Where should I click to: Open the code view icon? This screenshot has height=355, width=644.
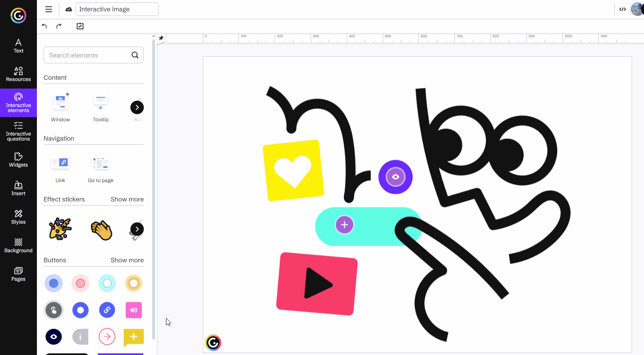point(623,9)
